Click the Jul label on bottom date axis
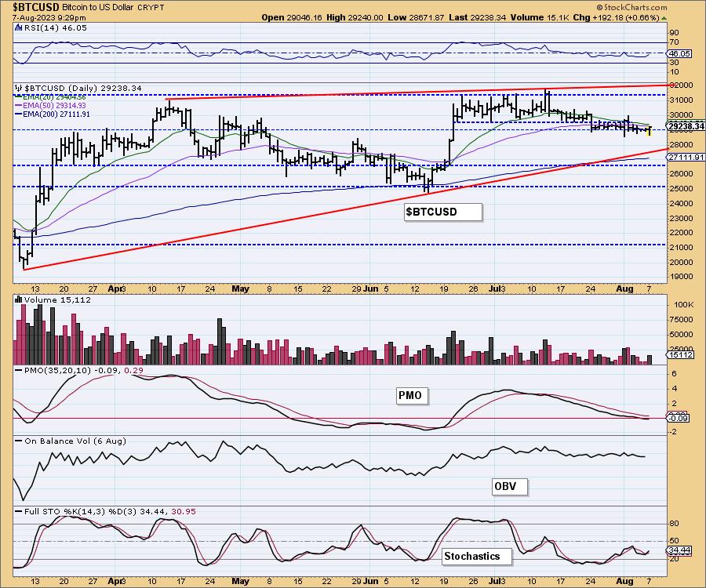 [496, 581]
